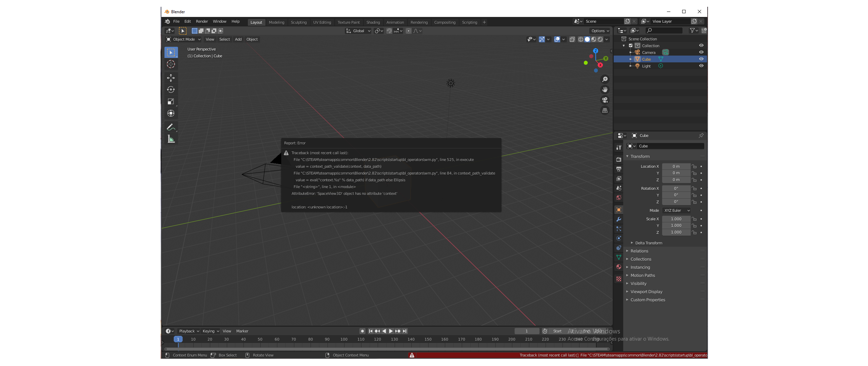Click the Playback button in timeline
The image size is (868, 366).
click(189, 331)
